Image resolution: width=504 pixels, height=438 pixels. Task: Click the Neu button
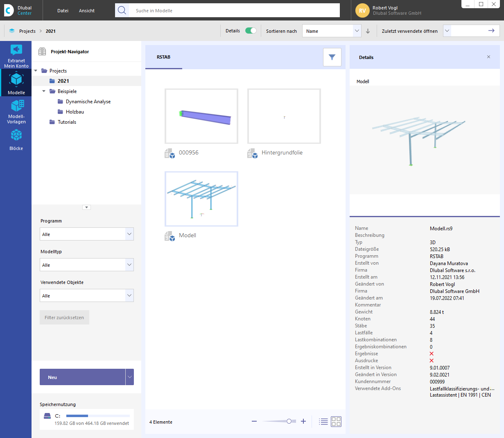tap(82, 377)
